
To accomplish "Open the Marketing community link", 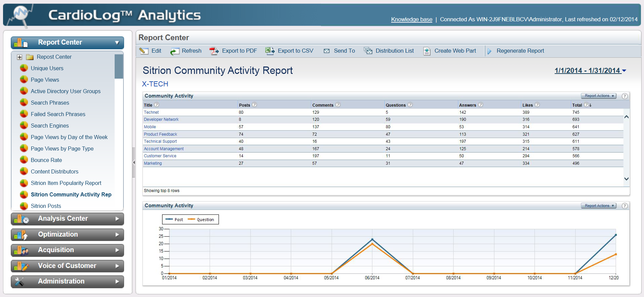I will tap(153, 163).
